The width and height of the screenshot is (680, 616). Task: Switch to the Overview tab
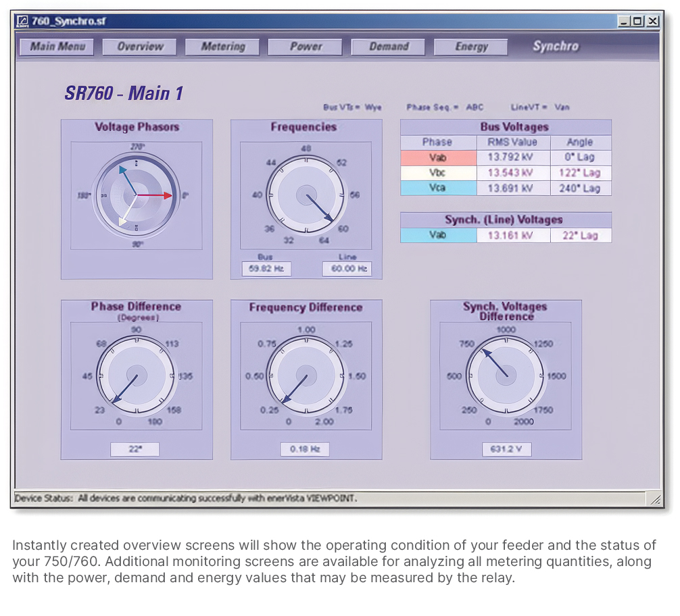pyautogui.click(x=140, y=47)
